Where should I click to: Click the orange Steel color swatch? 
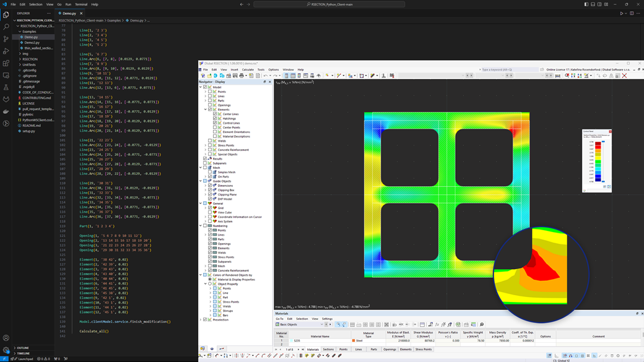(354, 341)
